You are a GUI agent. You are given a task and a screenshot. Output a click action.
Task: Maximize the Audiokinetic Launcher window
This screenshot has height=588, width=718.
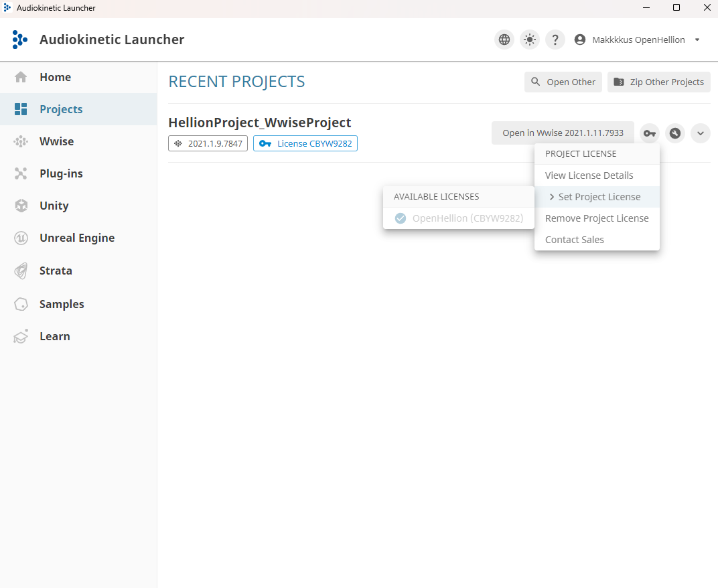[x=676, y=8]
